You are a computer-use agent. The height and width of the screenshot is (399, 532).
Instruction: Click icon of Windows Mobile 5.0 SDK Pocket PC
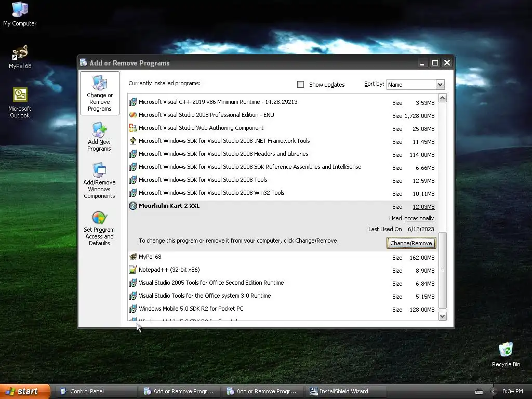[x=133, y=309]
